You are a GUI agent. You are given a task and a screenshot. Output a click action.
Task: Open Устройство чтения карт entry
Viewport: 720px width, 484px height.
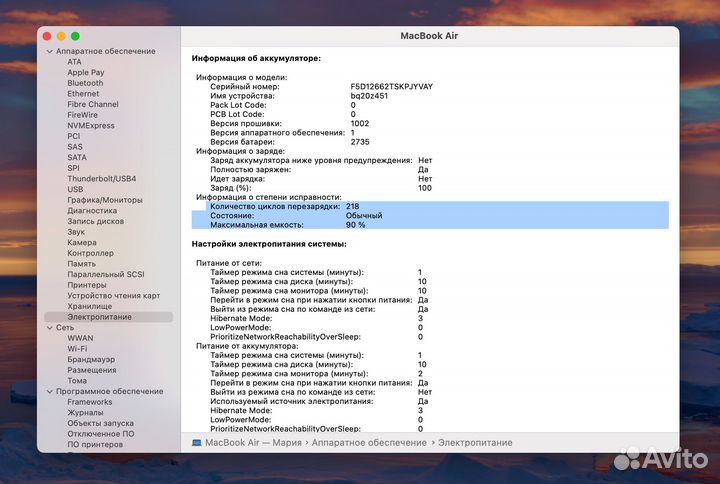tap(113, 296)
